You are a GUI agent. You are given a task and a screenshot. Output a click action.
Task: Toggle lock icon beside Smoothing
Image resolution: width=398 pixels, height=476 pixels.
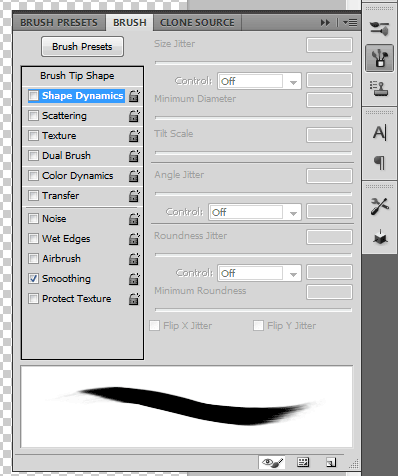[x=134, y=279]
